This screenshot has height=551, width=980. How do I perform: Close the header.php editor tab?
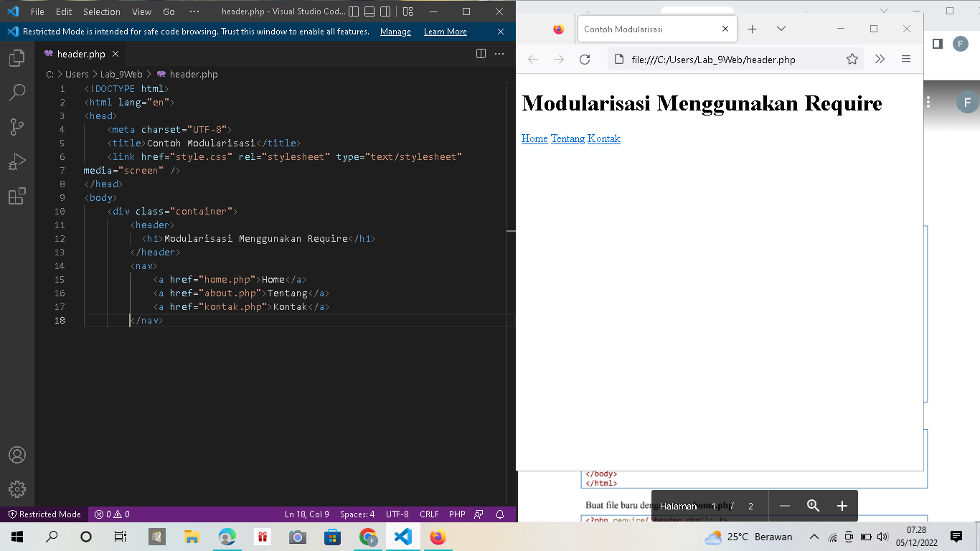(116, 54)
